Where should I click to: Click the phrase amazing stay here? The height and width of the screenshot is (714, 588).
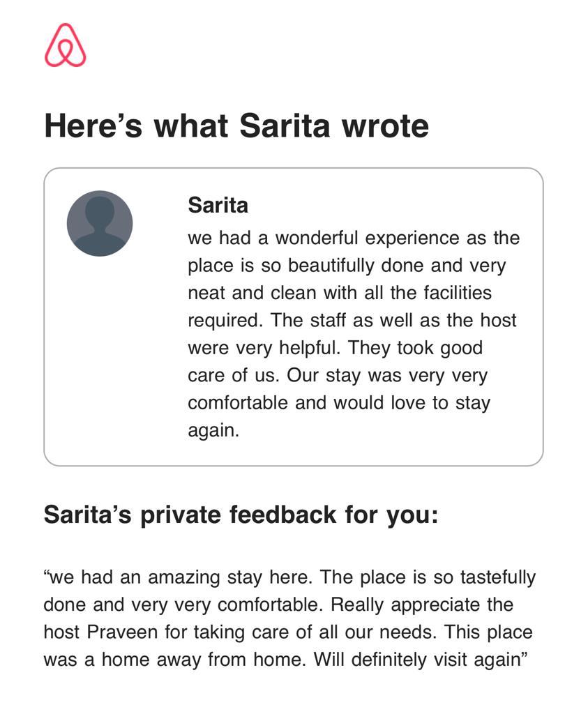pyautogui.click(x=230, y=577)
